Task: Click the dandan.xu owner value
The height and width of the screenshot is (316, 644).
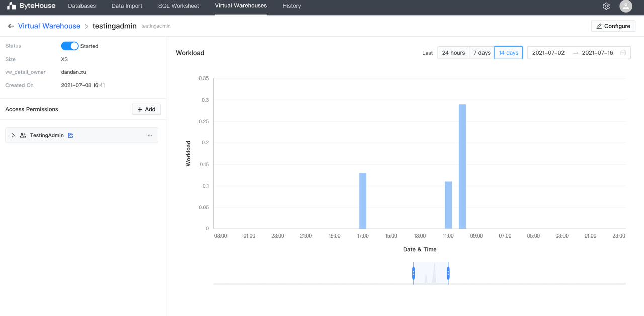Action: [x=73, y=72]
